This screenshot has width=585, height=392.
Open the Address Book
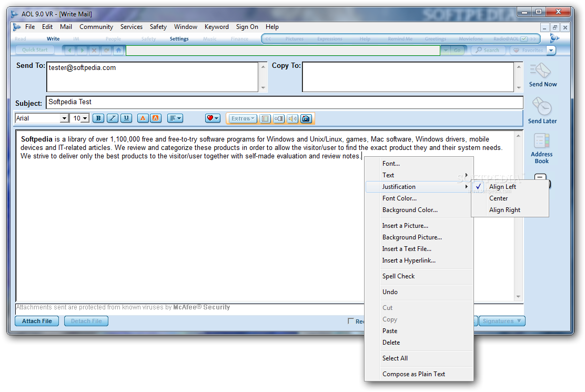pos(542,149)
